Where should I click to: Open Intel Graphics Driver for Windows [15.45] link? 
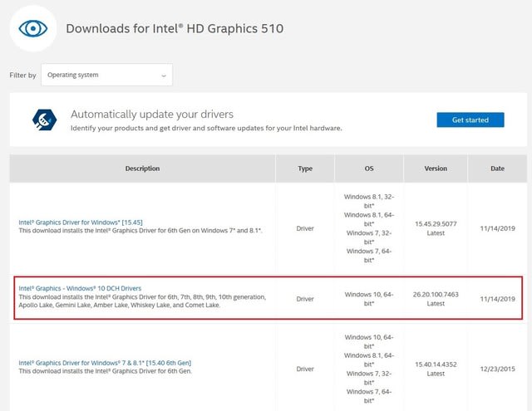click(x=81, y=223)
